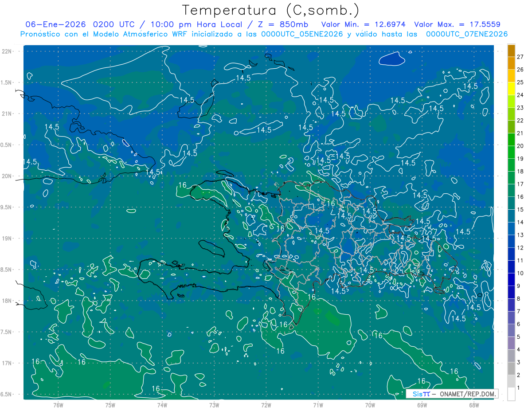
Task: Click the longitude label "74W"
Action: coord(162,405)
